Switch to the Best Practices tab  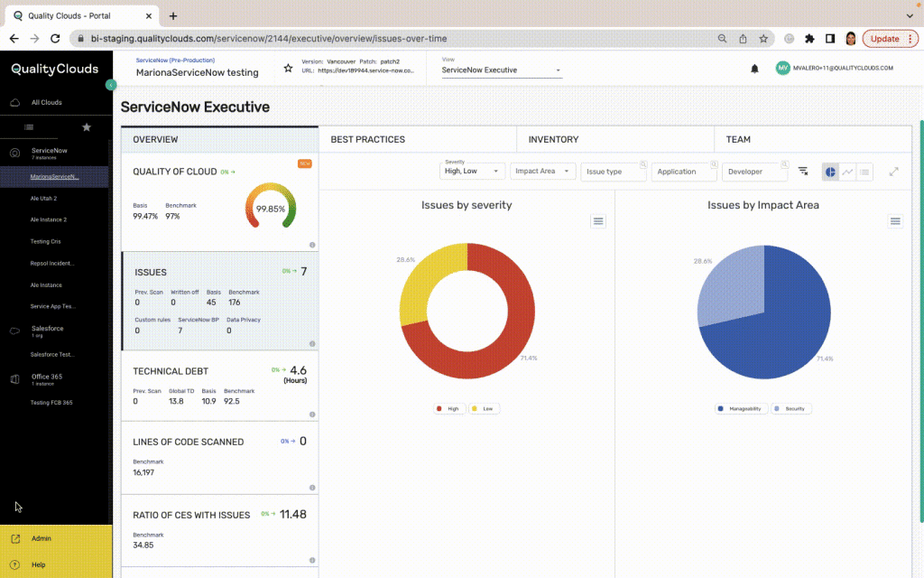tap(367, 140)
